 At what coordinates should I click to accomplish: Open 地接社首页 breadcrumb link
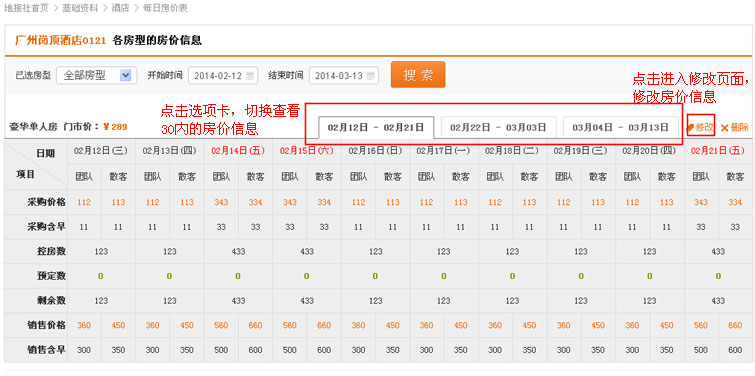(26, 8)
